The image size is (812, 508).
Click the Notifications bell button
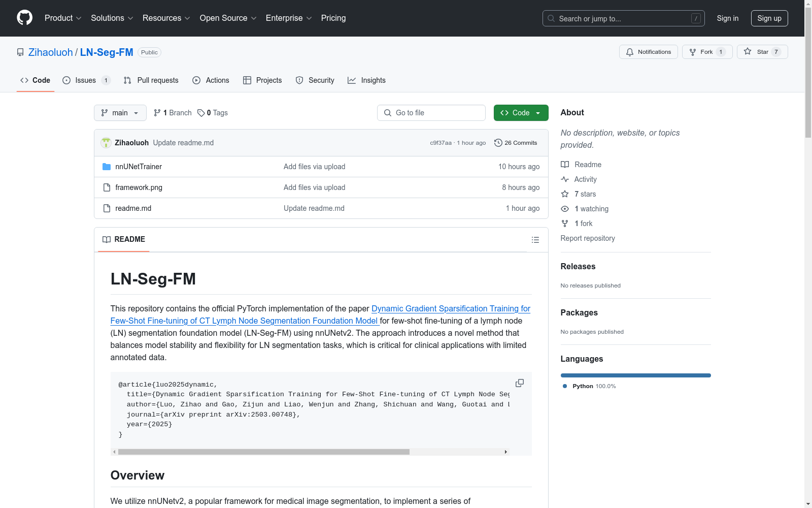648,52
